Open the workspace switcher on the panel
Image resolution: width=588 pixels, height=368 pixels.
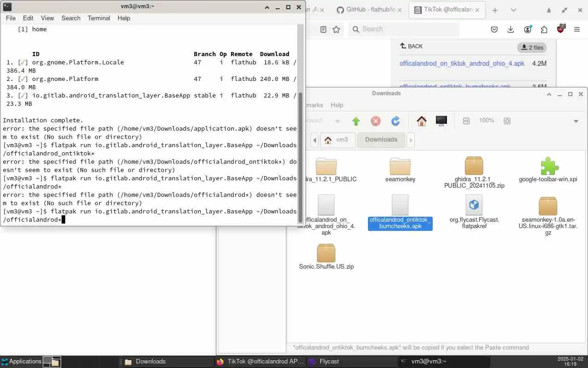pyautogui.click(x=51, y=362)
